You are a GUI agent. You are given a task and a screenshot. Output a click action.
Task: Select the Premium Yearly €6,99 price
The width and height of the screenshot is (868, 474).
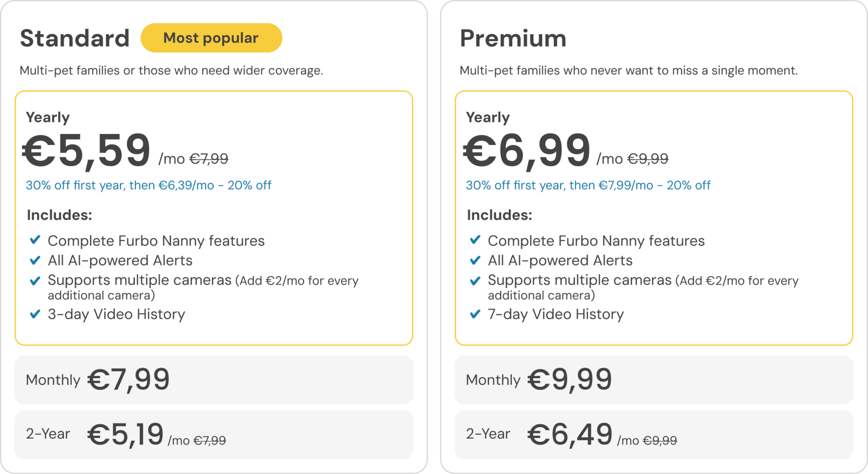(x=527, y=151)
